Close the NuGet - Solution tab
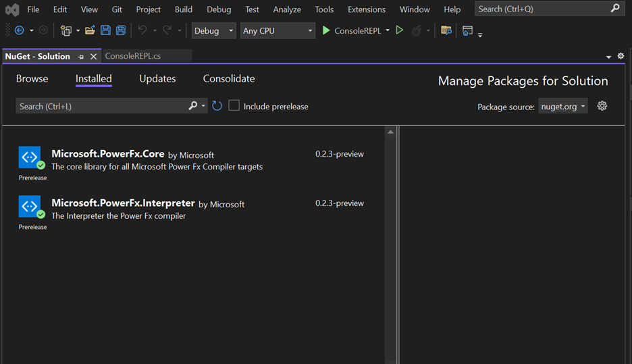The width and height of the screenshot is (632, 364). pos(93,57)
